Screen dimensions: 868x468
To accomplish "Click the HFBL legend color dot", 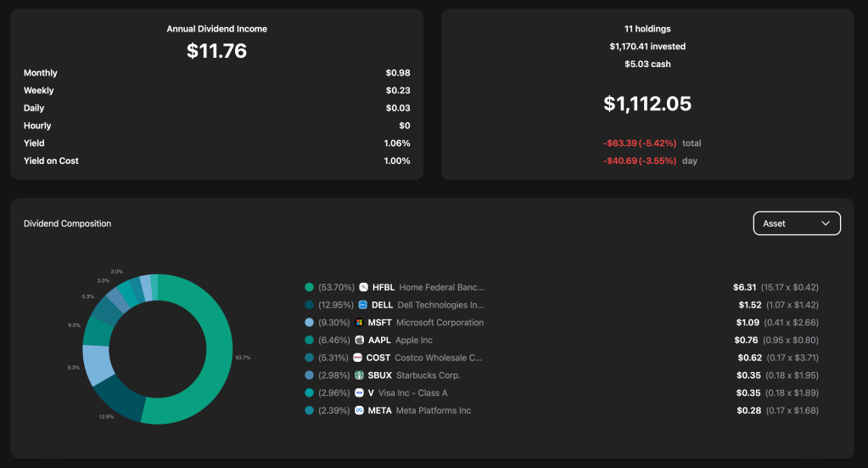I will tap(310, 287).
